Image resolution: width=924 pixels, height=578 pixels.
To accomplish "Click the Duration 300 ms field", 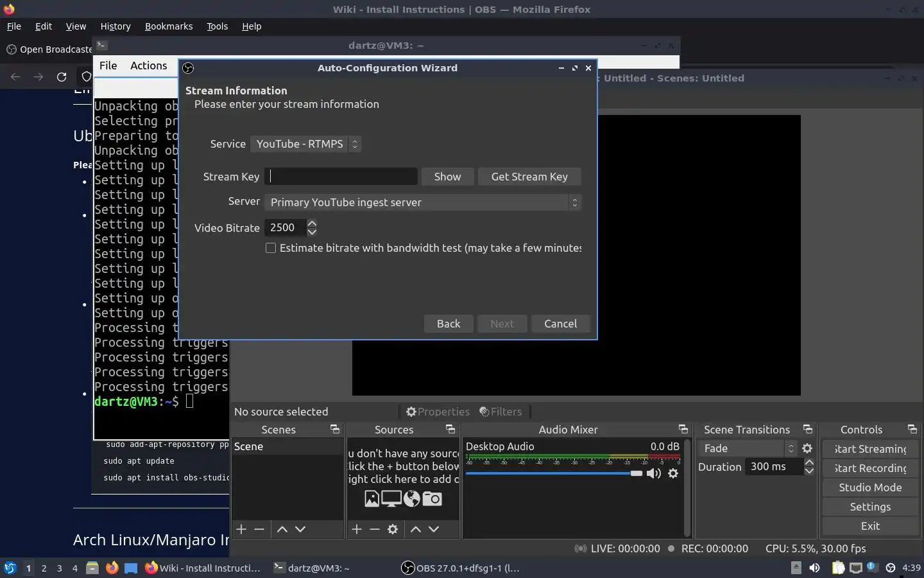I will coord(774,467).
